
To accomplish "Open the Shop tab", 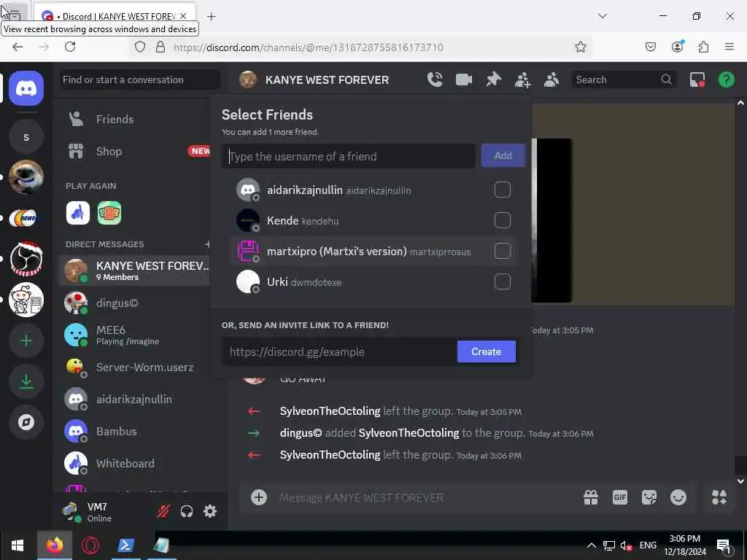I will point(134,152).
